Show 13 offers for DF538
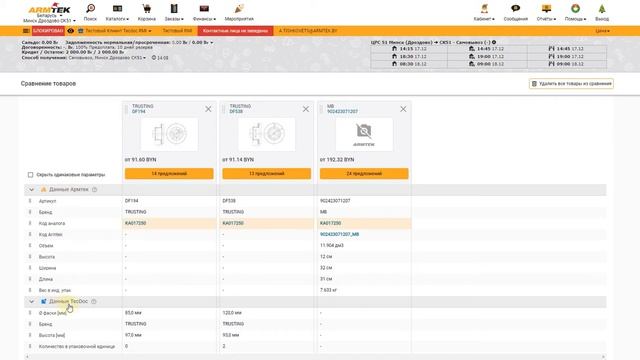Screen dimensions: 640x360 pos(267,173)
